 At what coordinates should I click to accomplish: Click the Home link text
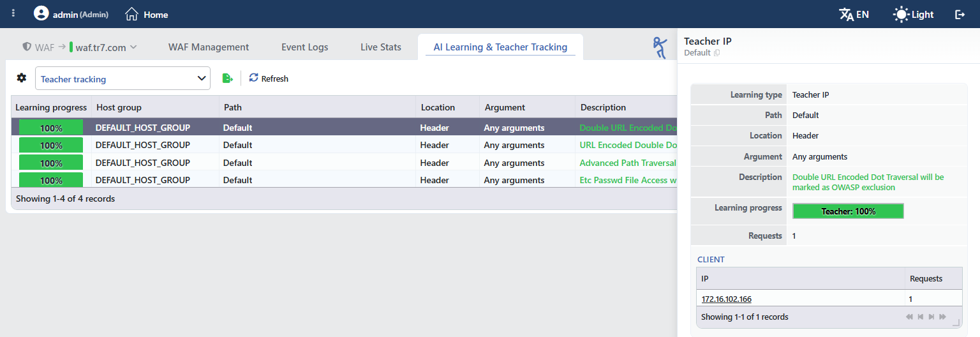(156, 15)
